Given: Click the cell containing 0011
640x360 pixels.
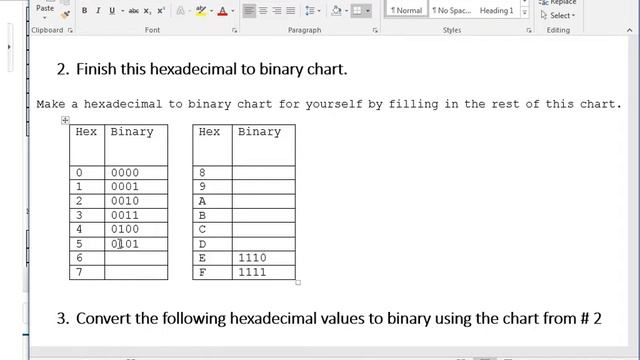Looking at the screenshot, I should (136, 215).
